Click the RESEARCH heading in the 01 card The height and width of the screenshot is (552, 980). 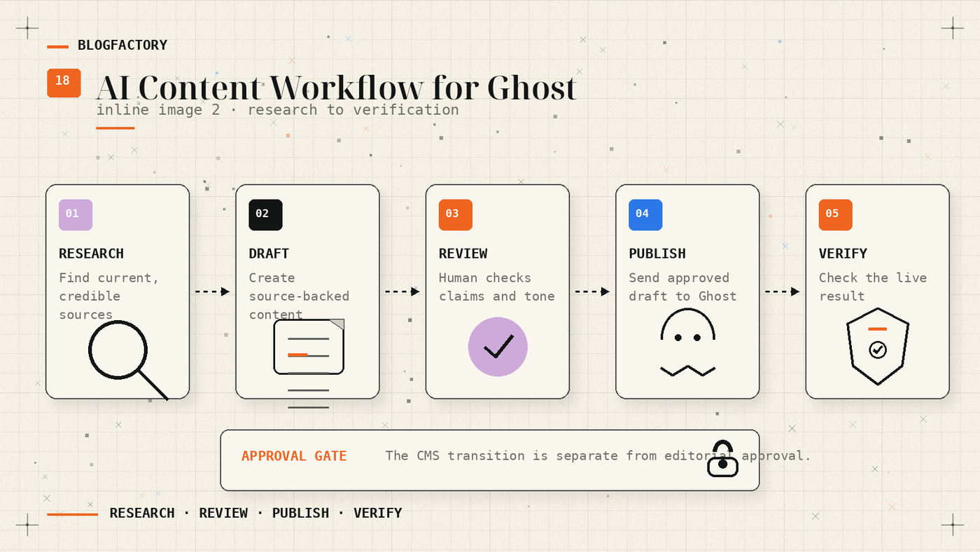[91, 254]
